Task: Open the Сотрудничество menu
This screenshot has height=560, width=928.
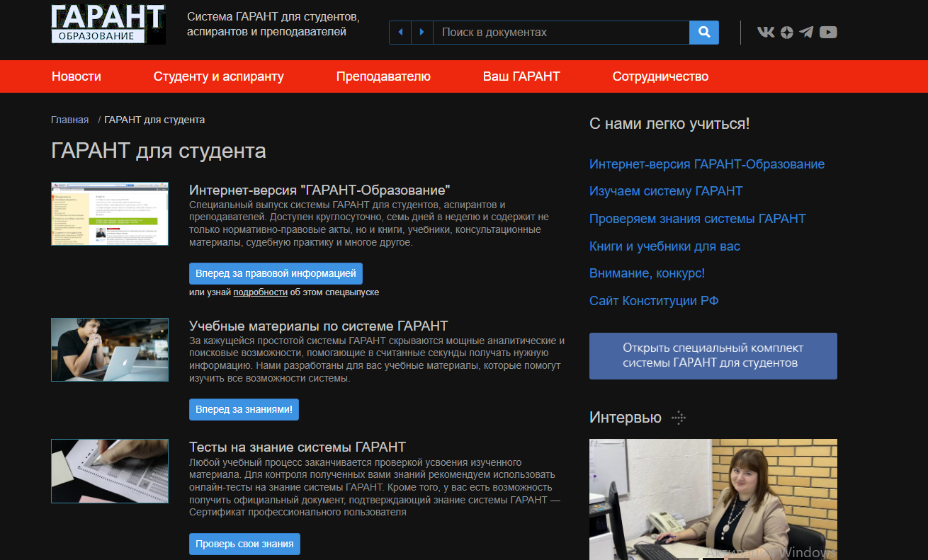Action: [660, 76]
